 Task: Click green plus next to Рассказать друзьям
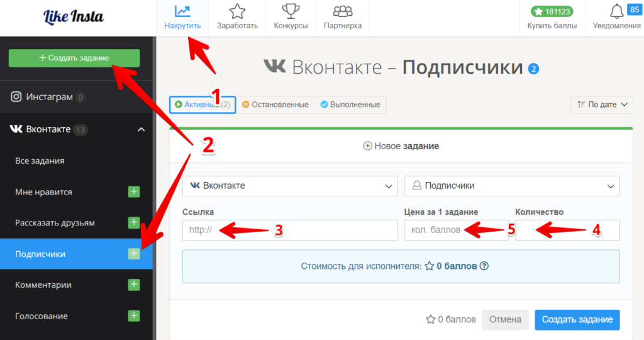tap(134, 223)
